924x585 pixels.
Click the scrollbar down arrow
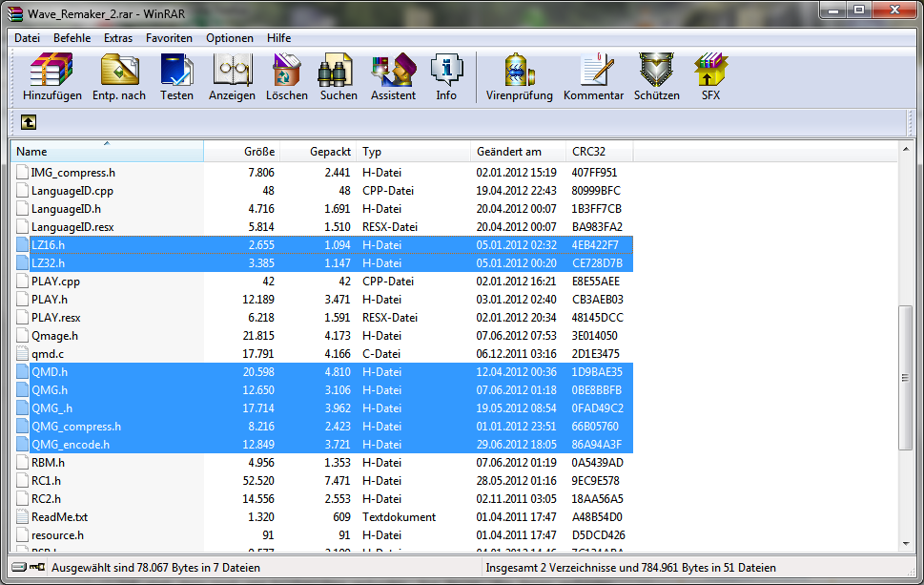(906, 544)
